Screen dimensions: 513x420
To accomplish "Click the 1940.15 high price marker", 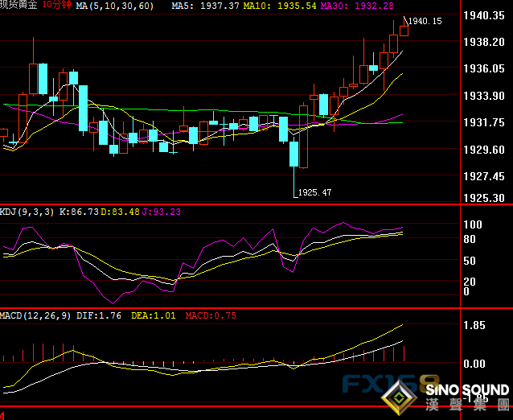I will pyautogui.click(x=425, y=22).
